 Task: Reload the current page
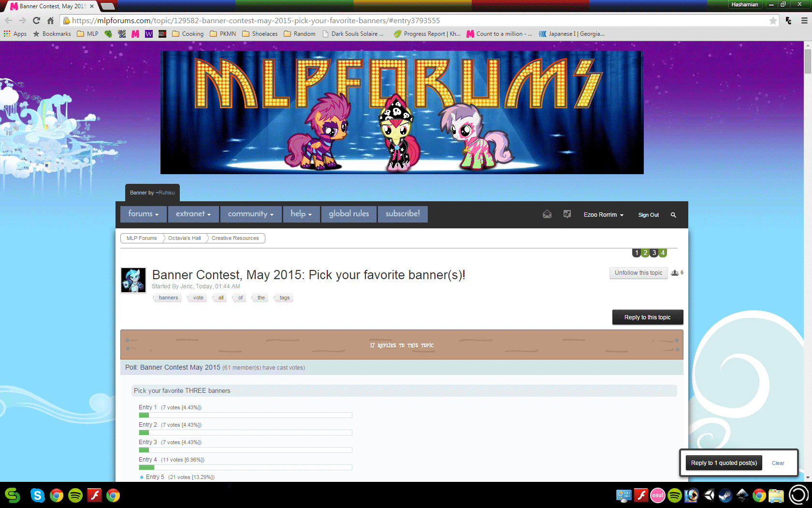[x=36, y=20]
